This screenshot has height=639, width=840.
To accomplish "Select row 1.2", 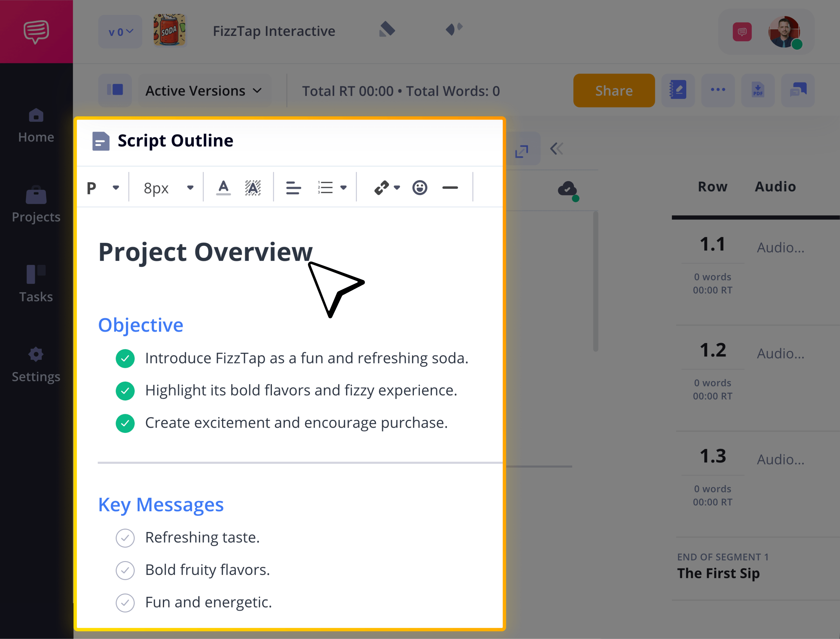I will (x=713, y=350).
